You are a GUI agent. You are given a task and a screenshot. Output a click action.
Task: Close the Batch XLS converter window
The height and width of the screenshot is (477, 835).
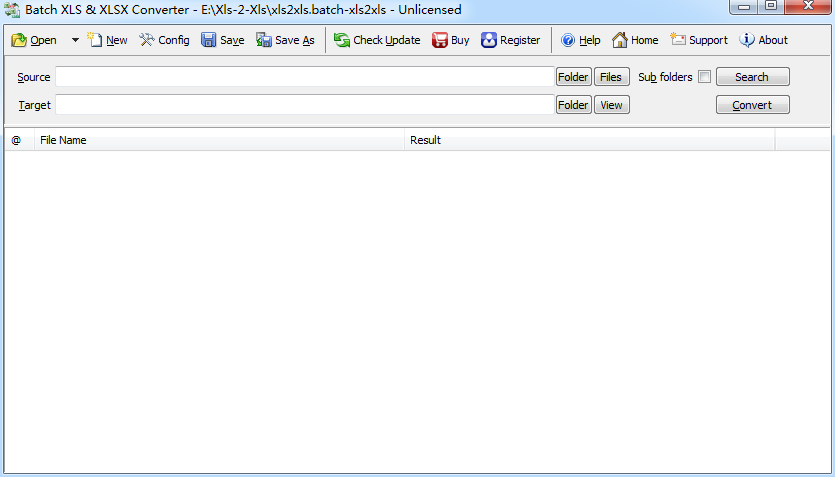click(808, 6)
